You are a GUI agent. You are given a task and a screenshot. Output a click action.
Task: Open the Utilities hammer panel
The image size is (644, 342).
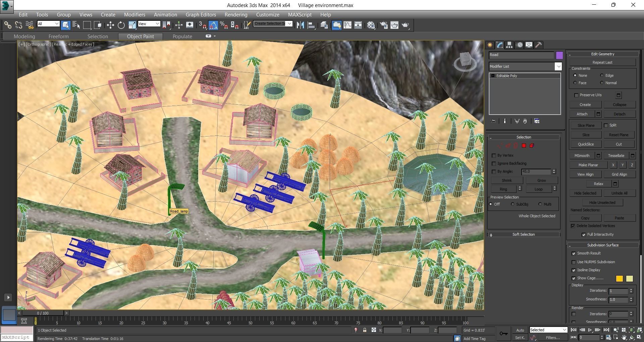coord(539,45)
